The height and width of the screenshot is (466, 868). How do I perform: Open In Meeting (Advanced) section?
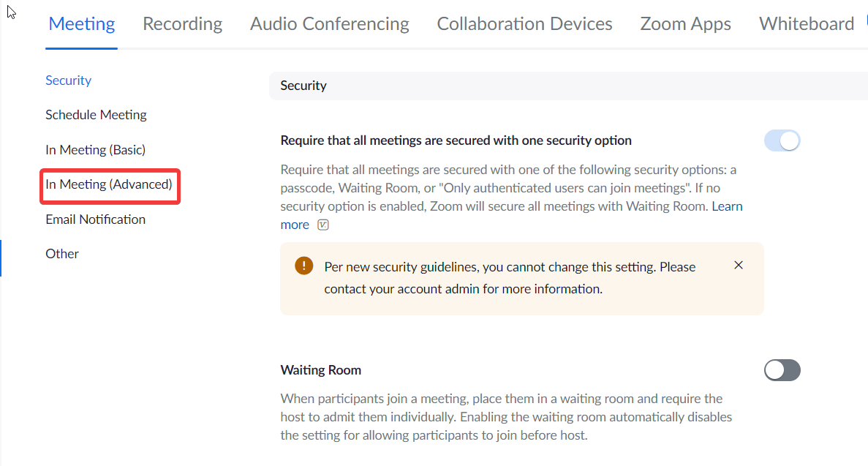point(109,184)
